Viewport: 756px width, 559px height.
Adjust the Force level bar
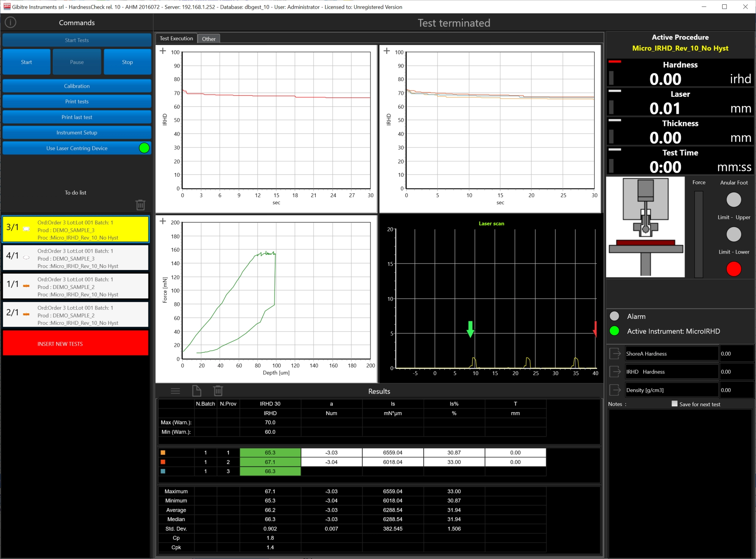(699, 234)
